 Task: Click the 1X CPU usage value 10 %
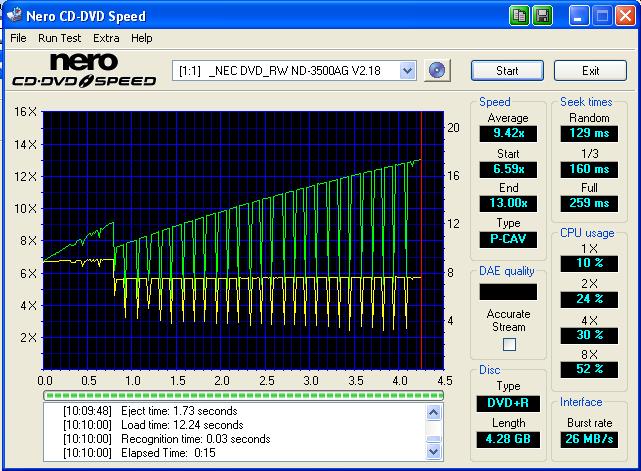point(589,263)
